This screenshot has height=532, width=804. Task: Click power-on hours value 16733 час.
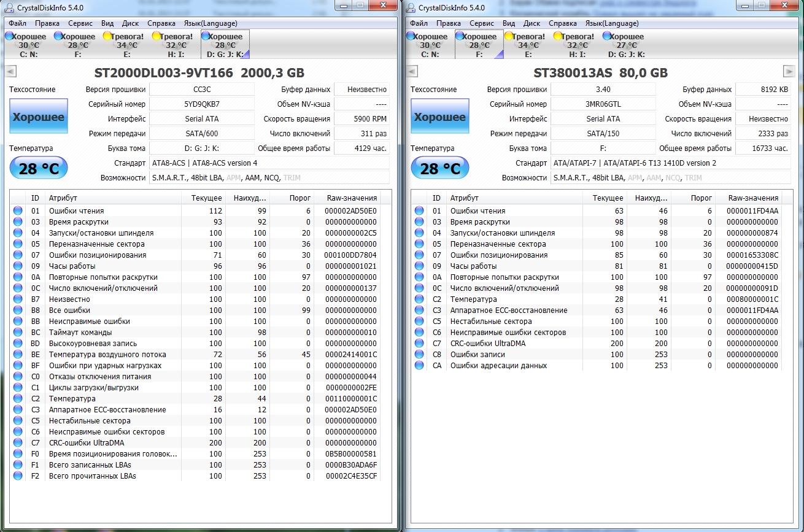(x=763, y=148)
